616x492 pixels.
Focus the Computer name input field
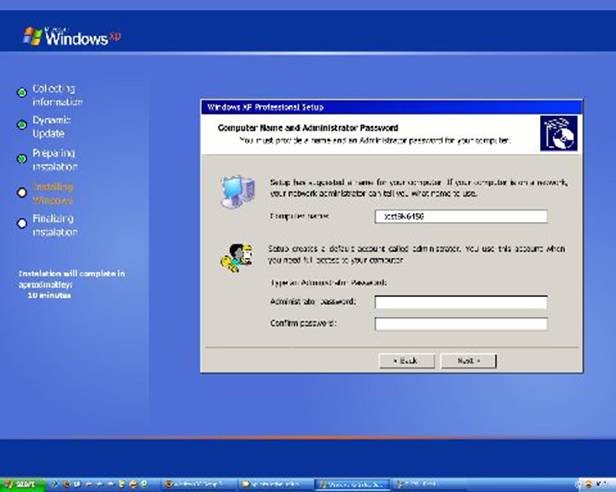[x=461, y=216]
